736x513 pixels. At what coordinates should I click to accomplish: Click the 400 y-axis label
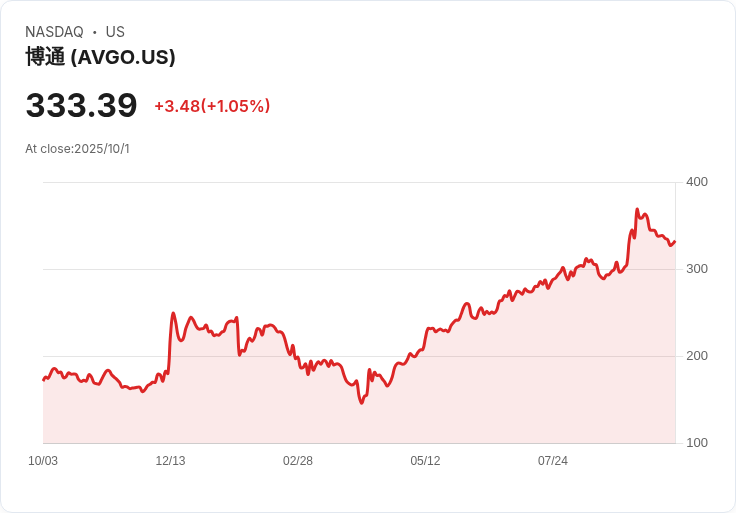[696, 182]
